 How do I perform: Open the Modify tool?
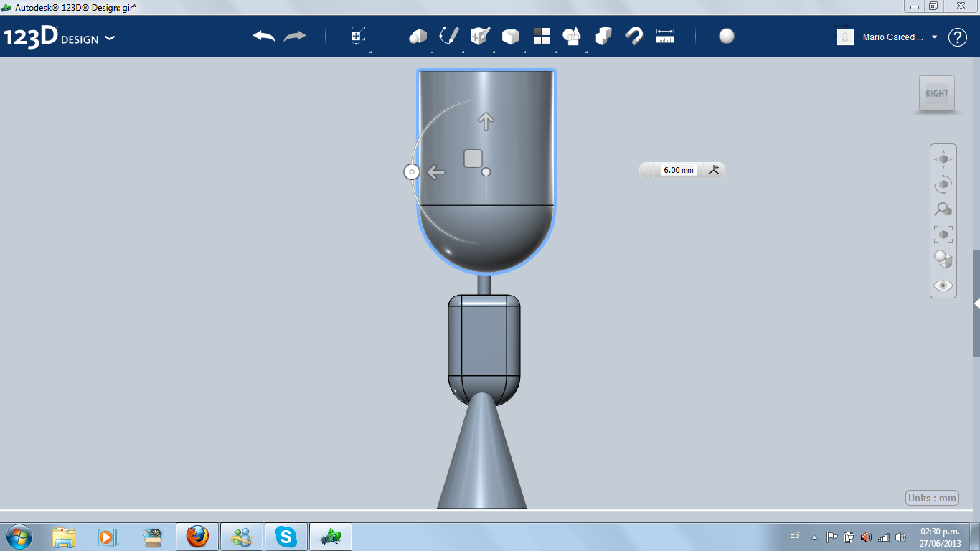(511, 37)
